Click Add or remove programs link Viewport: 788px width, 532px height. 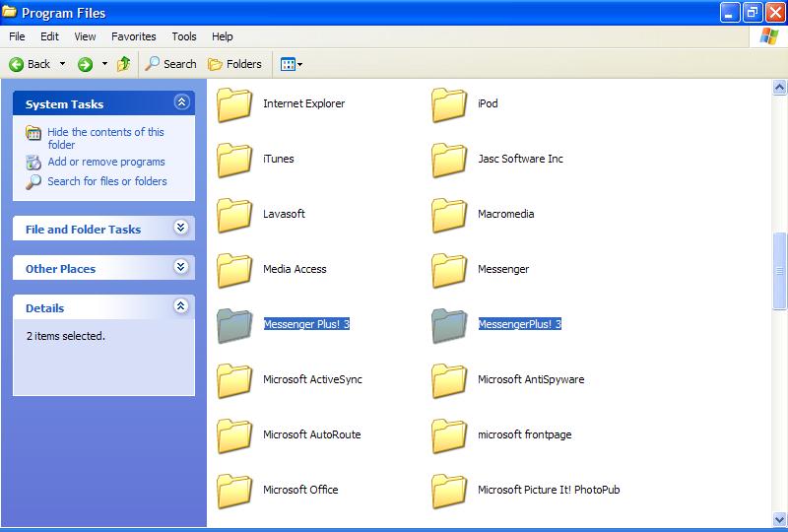tap(106, 162)
